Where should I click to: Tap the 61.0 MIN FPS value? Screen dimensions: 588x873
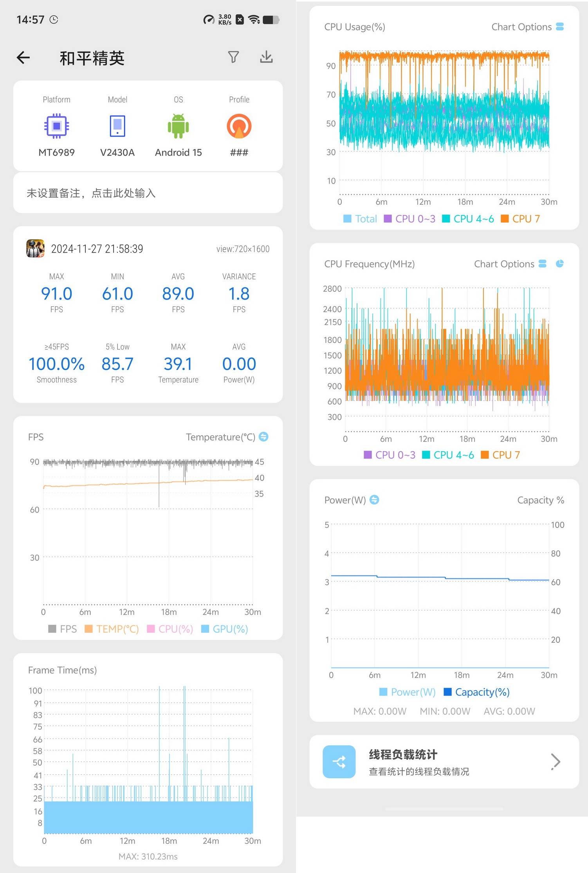117,294
